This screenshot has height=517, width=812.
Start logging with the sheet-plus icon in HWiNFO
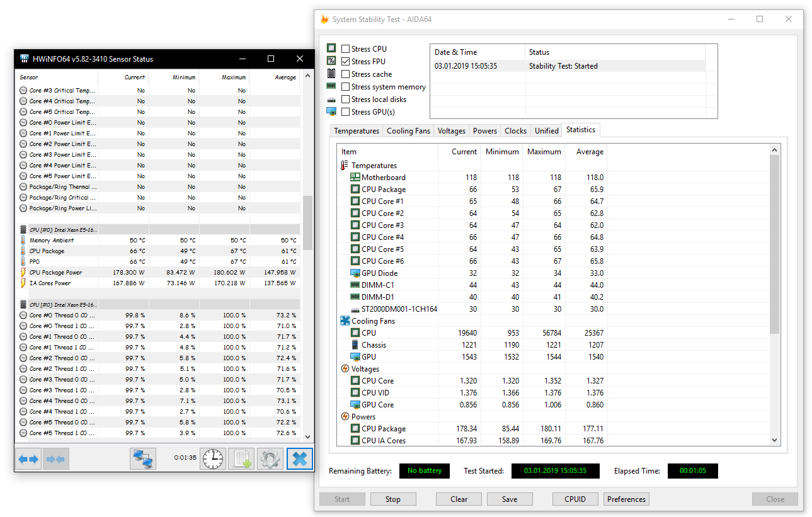coord(241,459)
